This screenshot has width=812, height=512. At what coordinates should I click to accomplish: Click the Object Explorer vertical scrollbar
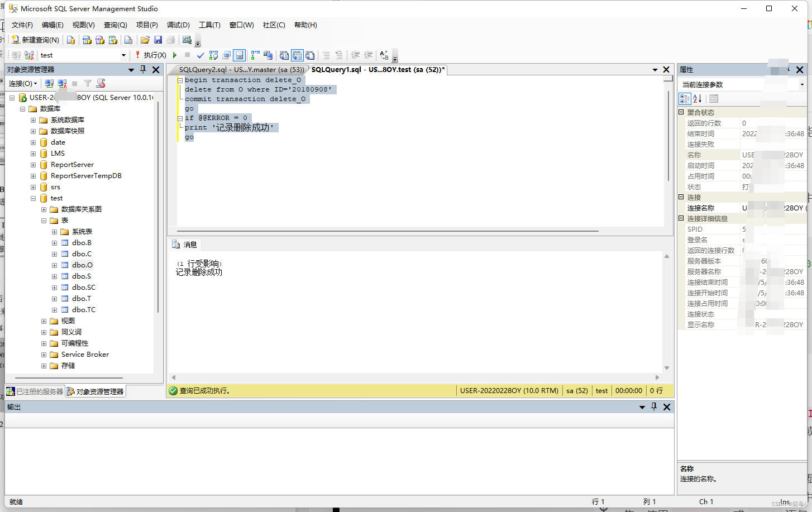point(158,207)
